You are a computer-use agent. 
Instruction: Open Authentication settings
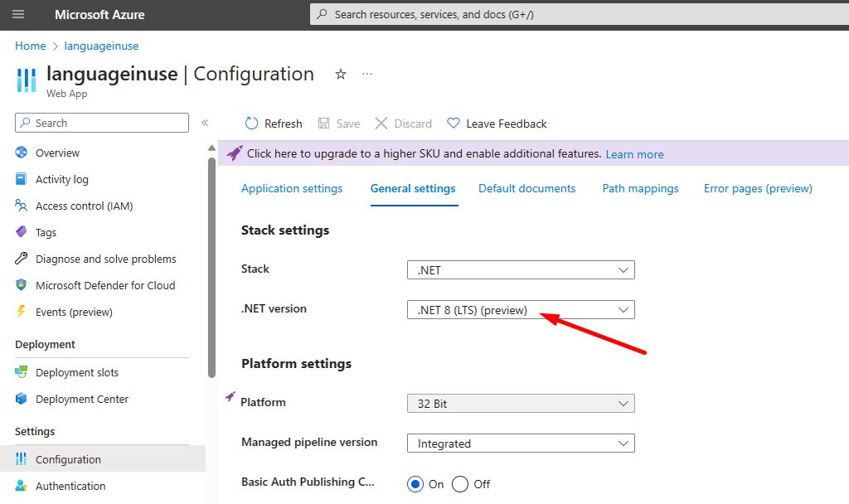click(70, 486)
